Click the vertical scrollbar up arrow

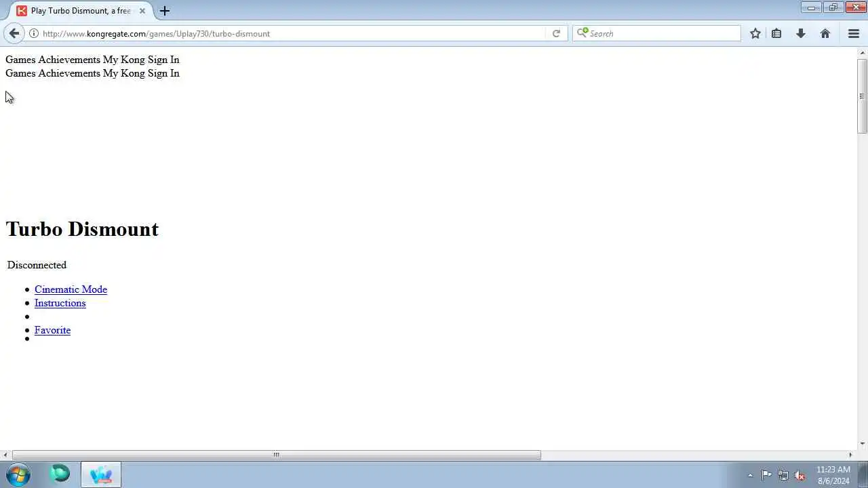point(863,52)
